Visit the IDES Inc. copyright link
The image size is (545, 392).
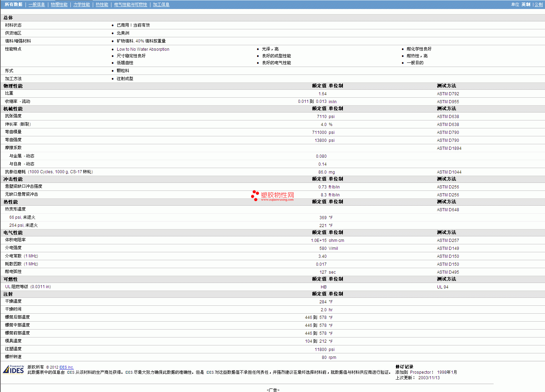pos(66,367)
